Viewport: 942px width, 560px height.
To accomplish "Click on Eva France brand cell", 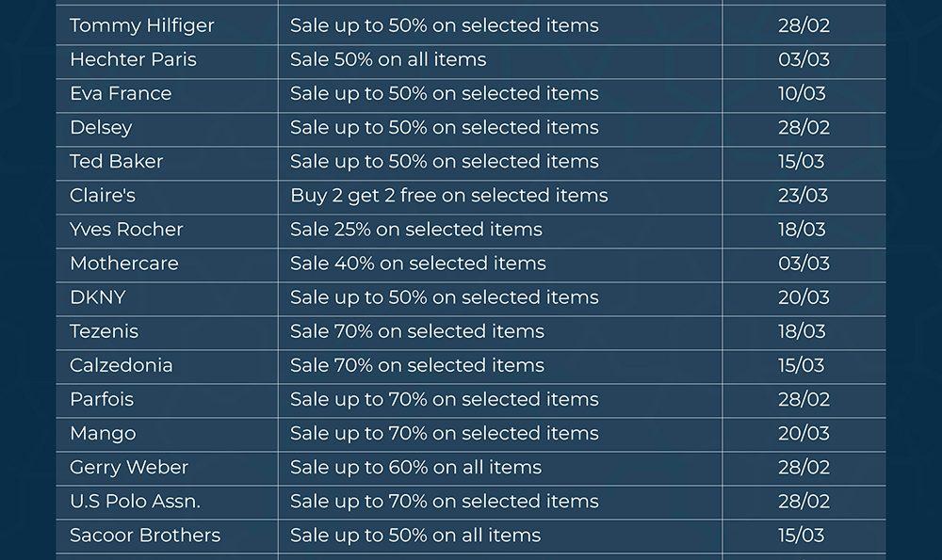I will click(x=121, y=93).
